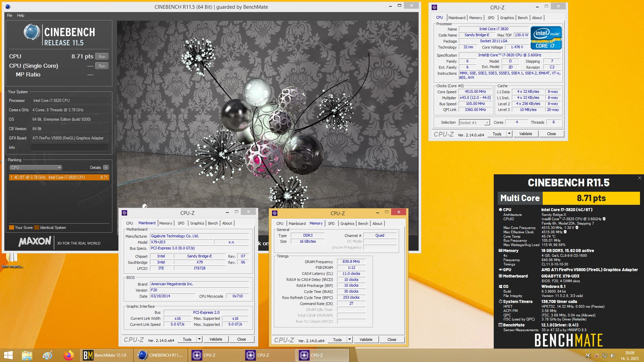Click Core Speed value 4515.00 MHz

tap(475, 92)
